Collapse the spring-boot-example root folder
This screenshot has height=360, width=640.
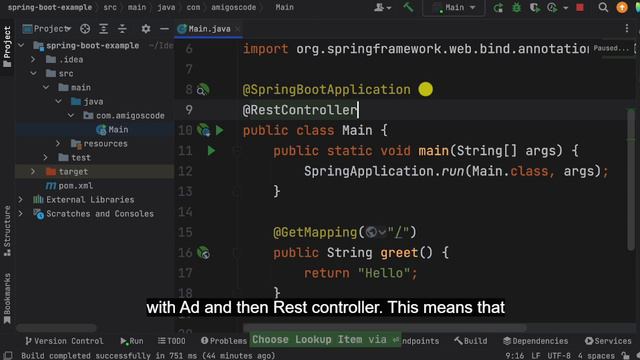(22, 45)
